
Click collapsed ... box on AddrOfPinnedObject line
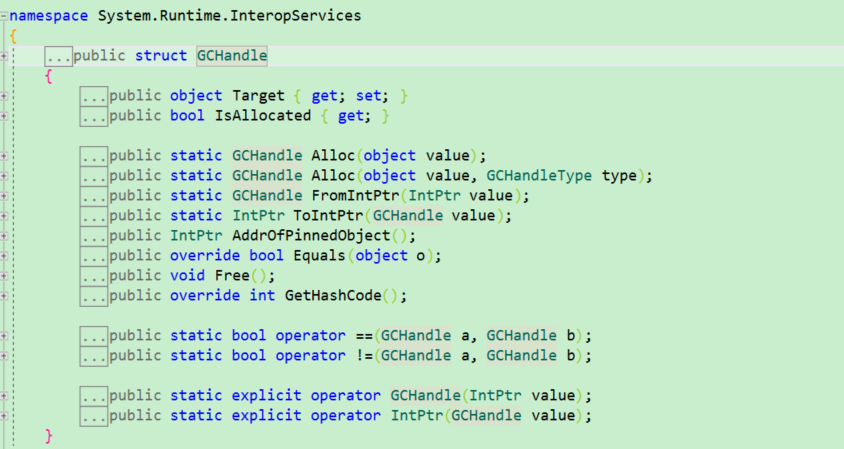point(94,236)
